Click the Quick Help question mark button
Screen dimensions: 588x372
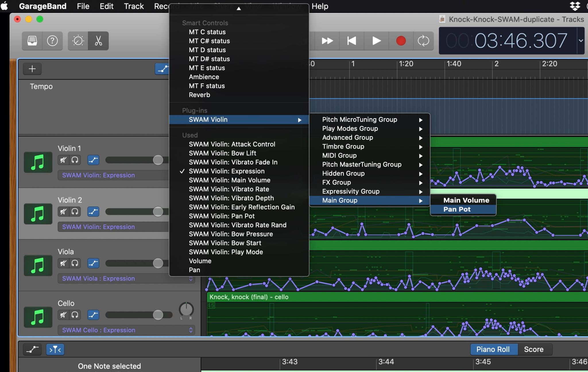tap(52, 41)
